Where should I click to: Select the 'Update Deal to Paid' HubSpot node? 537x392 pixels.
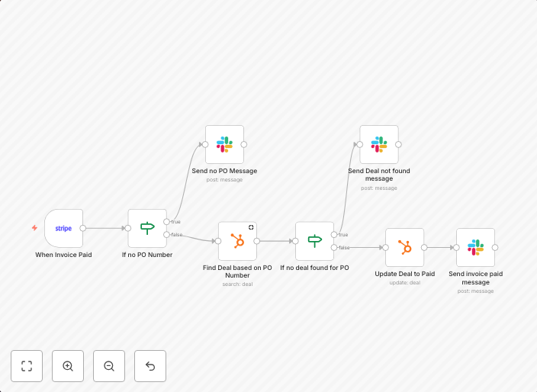(x=404, y=247)
